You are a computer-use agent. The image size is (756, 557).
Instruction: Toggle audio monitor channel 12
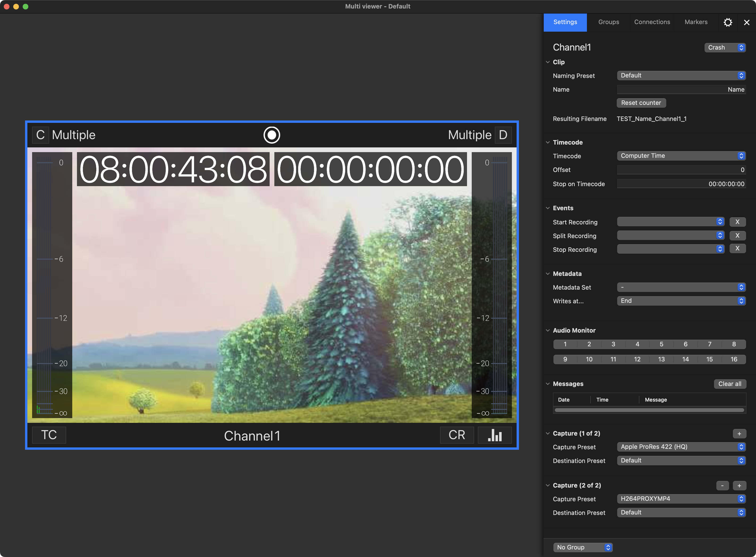coord(637,360)
